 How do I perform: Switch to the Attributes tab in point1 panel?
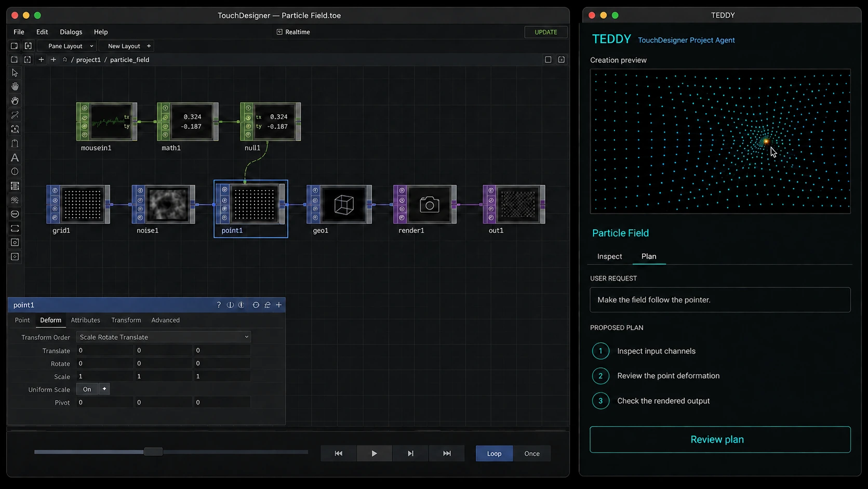[85, 320]
